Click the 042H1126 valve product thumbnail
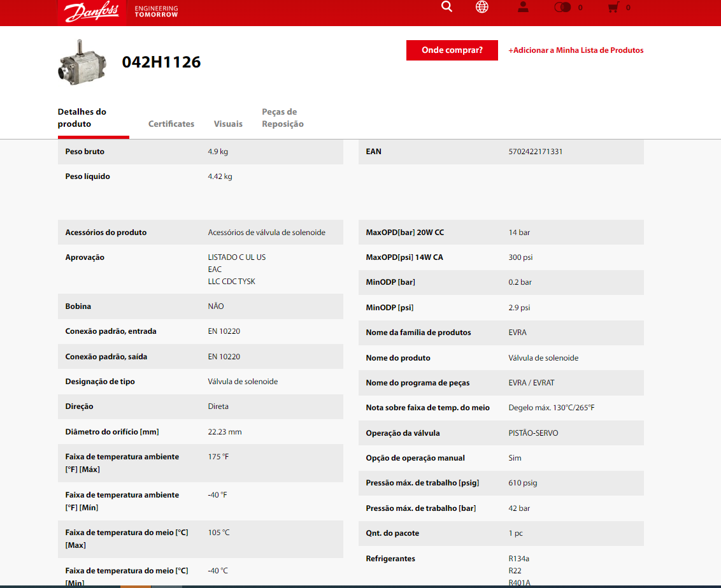The image size is (721, 588). pyautogui.click(x=82, y=62)
